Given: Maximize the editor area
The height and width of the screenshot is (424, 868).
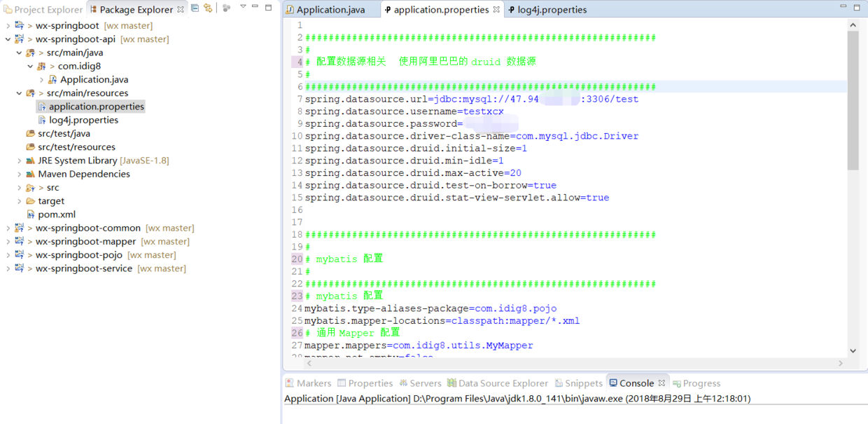Looking at the screenshot, I should coord(857,7).
